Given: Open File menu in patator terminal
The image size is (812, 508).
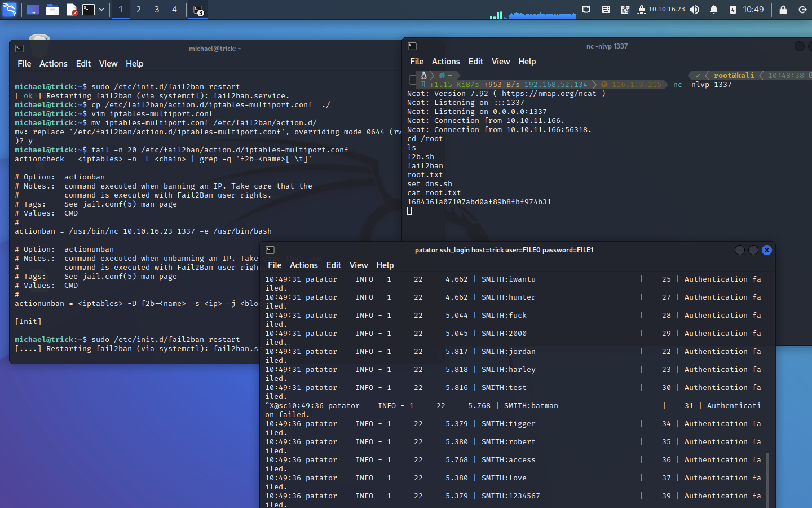Looking at the screenshot, I should (x=274, y=265).
